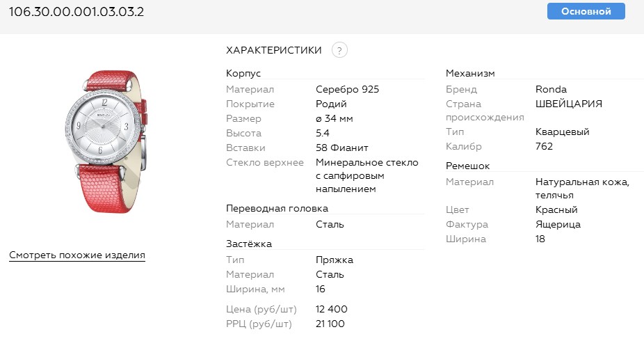This screenshot has height=341, width=644.
Task: Click the price value 12 400
Action: tap(332, 309)
